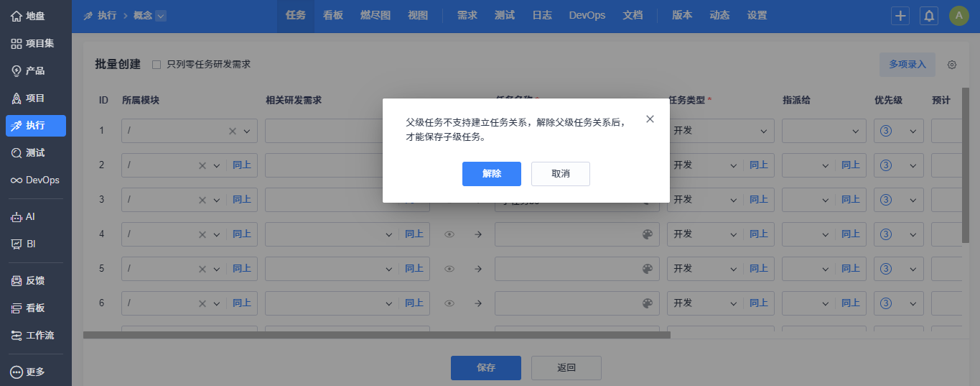
Task: Open the 日志 tab
Action: pyautogui.click(x=542, y=15)
